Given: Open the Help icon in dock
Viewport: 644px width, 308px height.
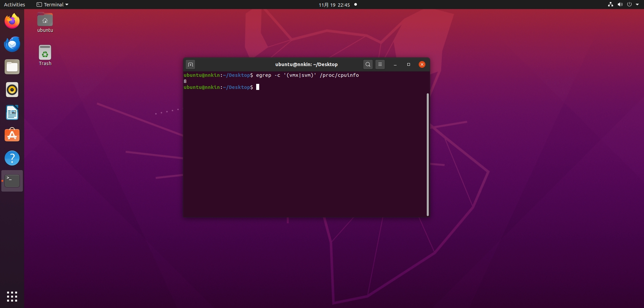Looking at the screenshot, I should (x=12, y=158).
